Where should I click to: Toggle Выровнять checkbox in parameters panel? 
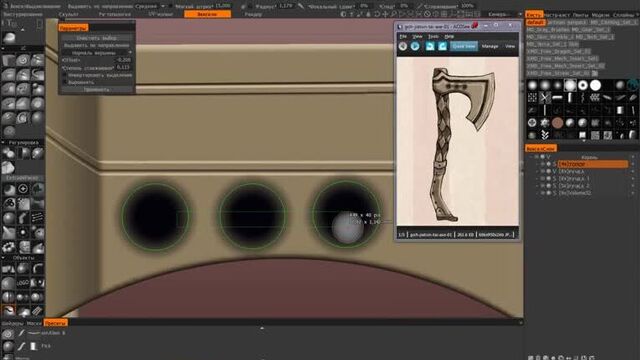tap(64, 82)
